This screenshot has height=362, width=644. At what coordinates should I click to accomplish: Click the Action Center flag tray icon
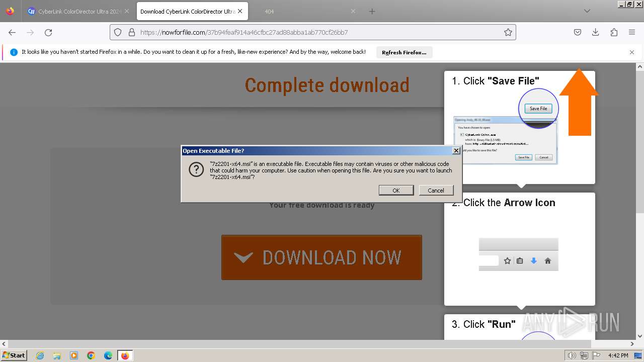click(596, 355)
